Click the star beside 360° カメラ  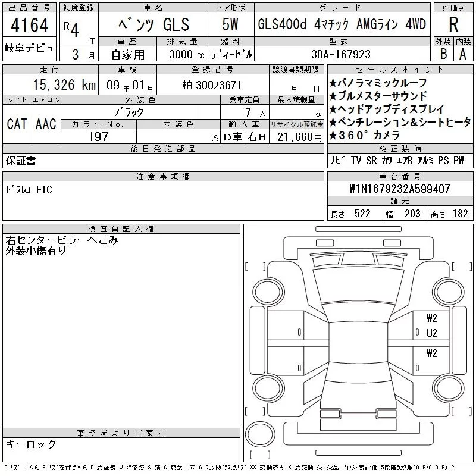click(x=333, y=136)
